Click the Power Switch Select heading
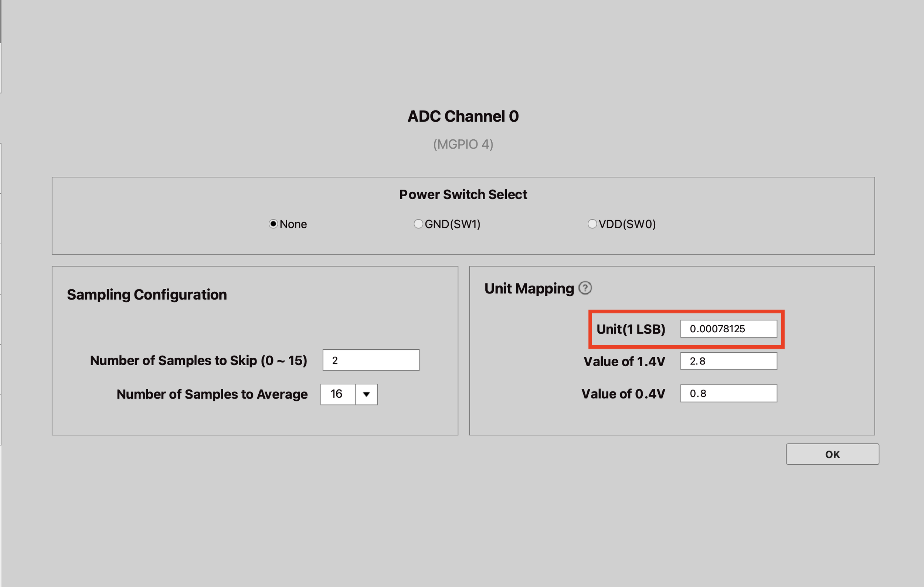This screenshot has width=924, height=587. [x=463, y=194]
